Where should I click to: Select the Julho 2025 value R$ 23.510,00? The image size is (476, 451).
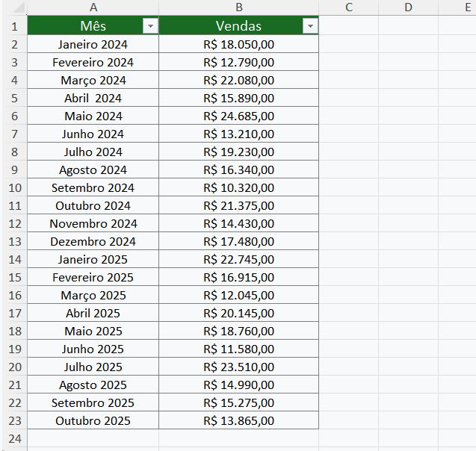tap(238, 367)
